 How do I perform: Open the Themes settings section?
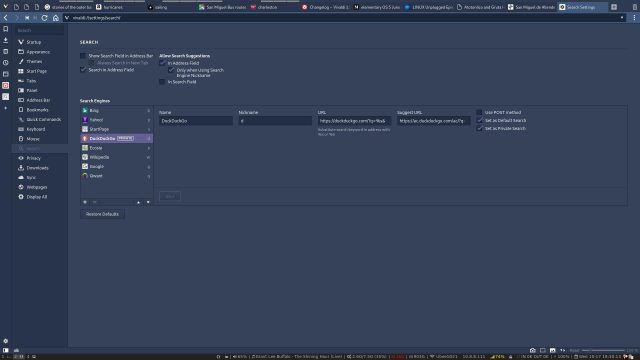click(34, 61)
